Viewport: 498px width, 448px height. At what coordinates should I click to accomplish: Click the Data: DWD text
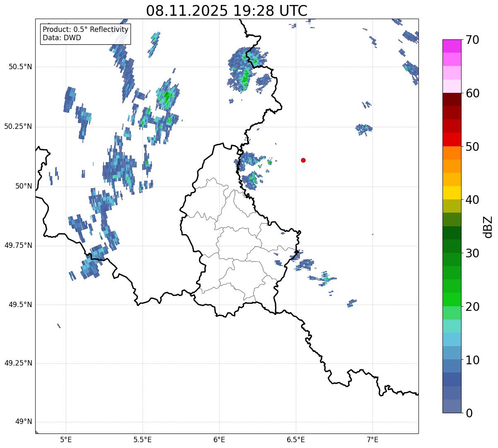(x=62, y=38)
